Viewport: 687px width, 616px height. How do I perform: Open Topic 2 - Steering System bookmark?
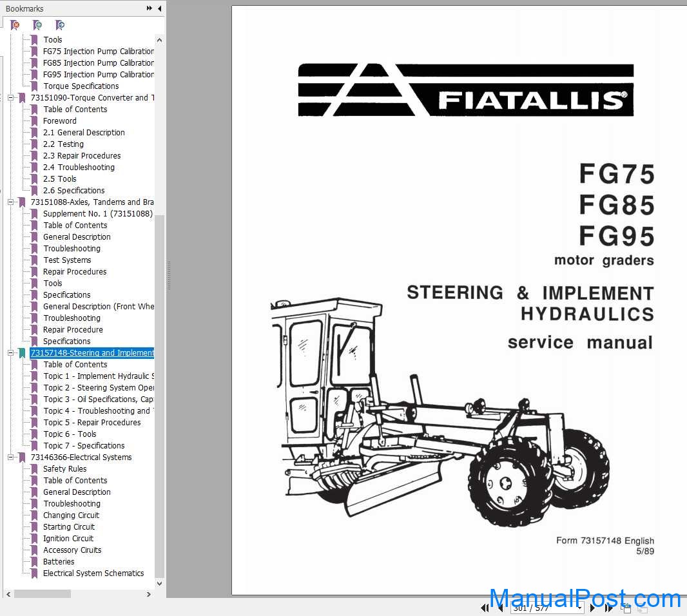(99, 388)
